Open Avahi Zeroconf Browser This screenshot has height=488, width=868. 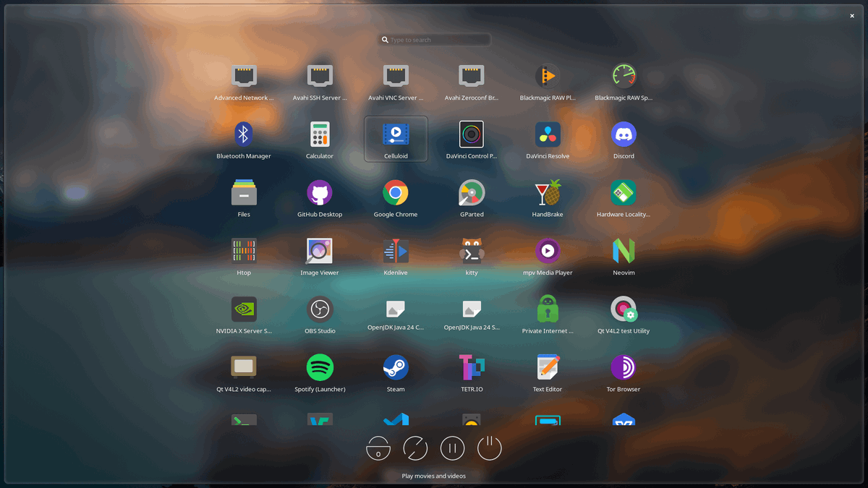coord(472,82)
